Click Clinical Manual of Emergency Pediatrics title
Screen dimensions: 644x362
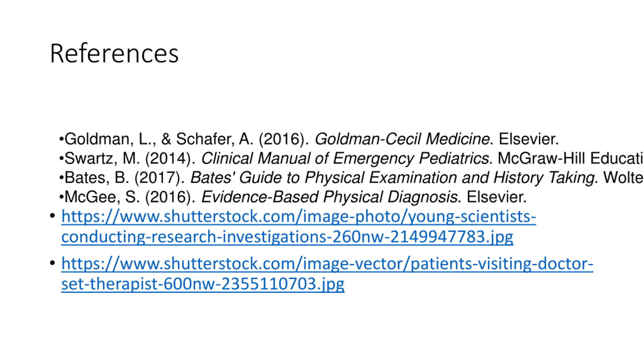(x=345, y=158)
